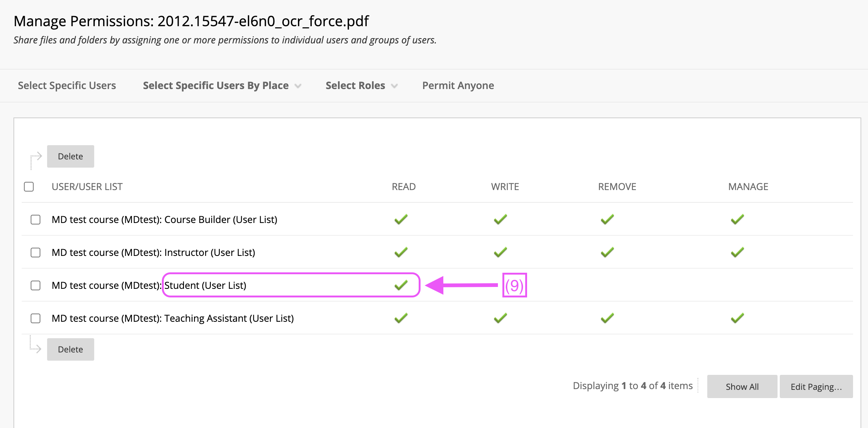This screenshot has height=428, width=868.
Task: Click Write checkmark for Instructor row
Action: 500,252
